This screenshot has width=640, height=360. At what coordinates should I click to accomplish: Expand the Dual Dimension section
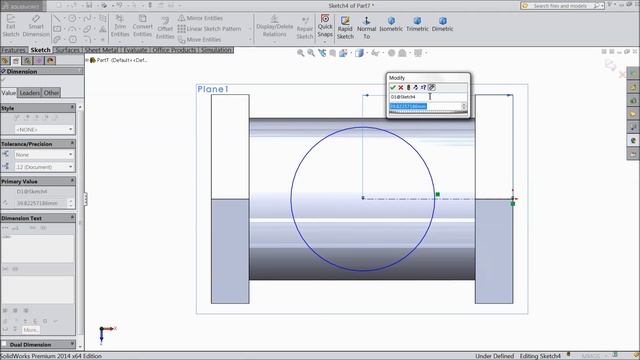click(x=72, y=344)
